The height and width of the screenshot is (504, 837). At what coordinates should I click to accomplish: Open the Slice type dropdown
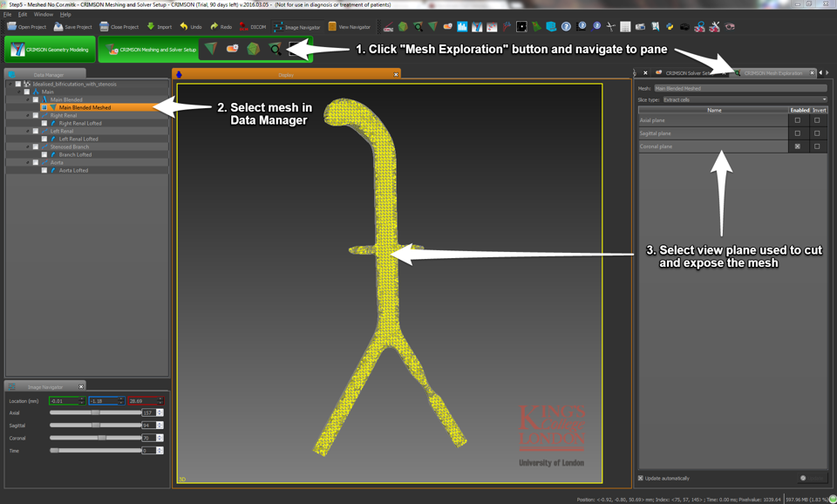[x=744, y=99]
